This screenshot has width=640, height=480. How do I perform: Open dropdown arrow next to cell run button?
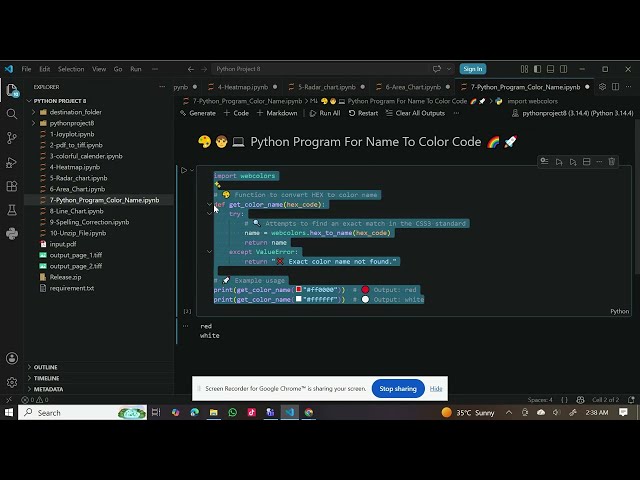click(192, 170)
